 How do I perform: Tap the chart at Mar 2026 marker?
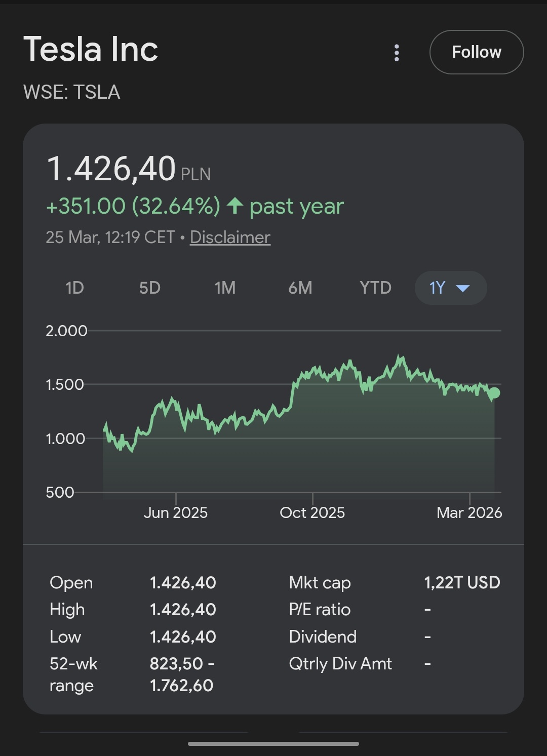(470, 499)
